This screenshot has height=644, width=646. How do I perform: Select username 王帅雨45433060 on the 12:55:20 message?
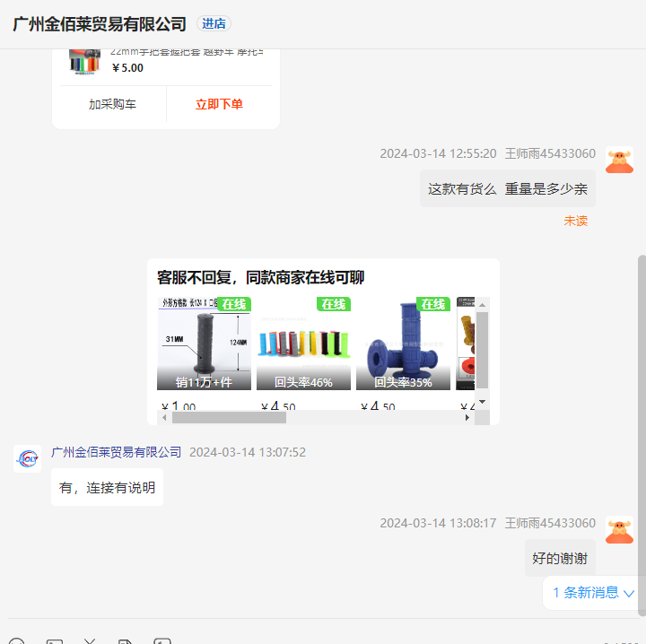coord(550,153)
